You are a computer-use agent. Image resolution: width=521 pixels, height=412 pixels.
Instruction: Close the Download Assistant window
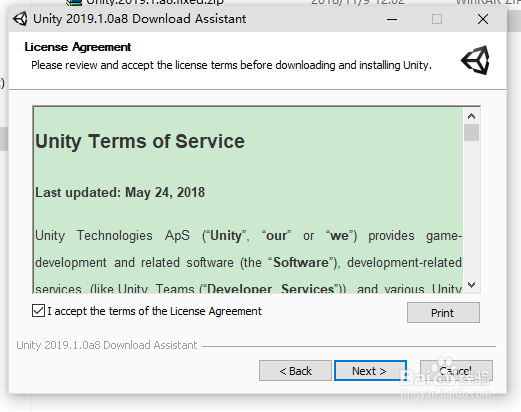[483, 19]
